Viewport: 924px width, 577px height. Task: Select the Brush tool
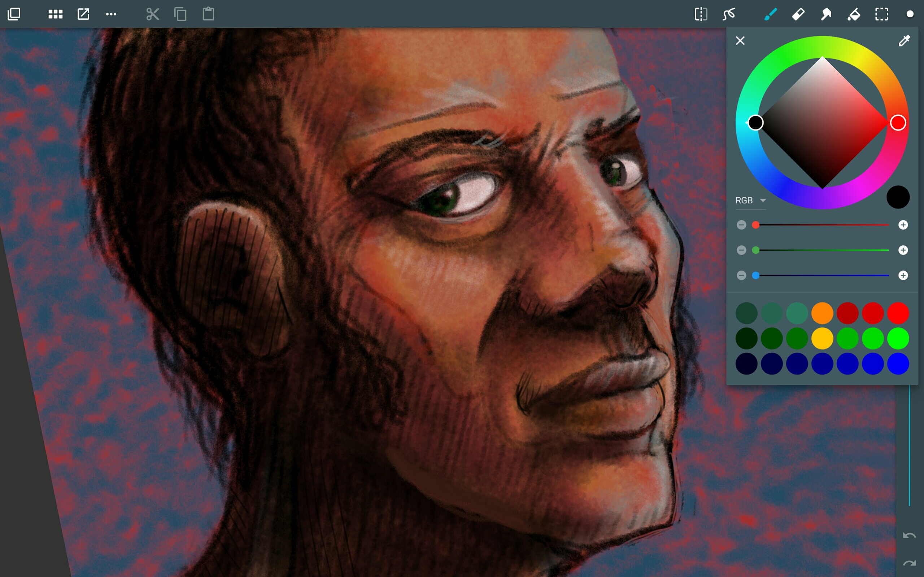click(x=770, y=14)
